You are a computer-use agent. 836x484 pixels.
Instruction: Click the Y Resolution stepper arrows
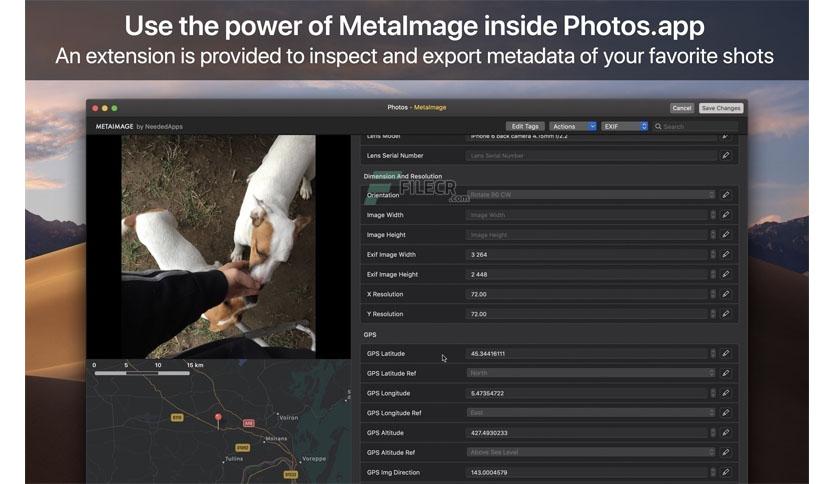(713, 314)
